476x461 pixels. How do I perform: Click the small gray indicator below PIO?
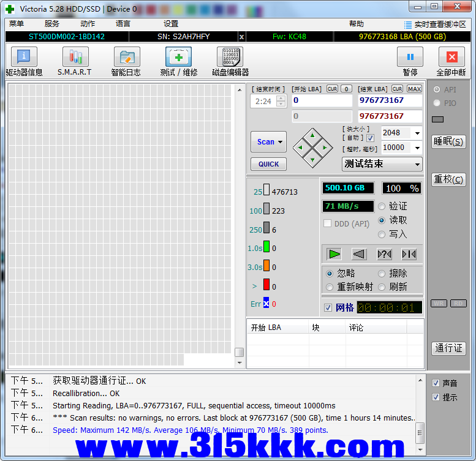tap(437, 119)
